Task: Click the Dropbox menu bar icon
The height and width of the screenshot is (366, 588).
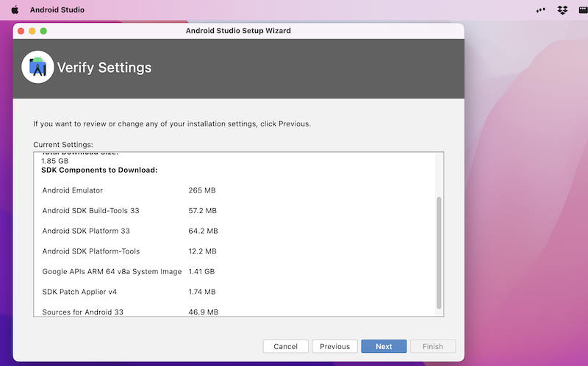Action: [x=563, y=10]
